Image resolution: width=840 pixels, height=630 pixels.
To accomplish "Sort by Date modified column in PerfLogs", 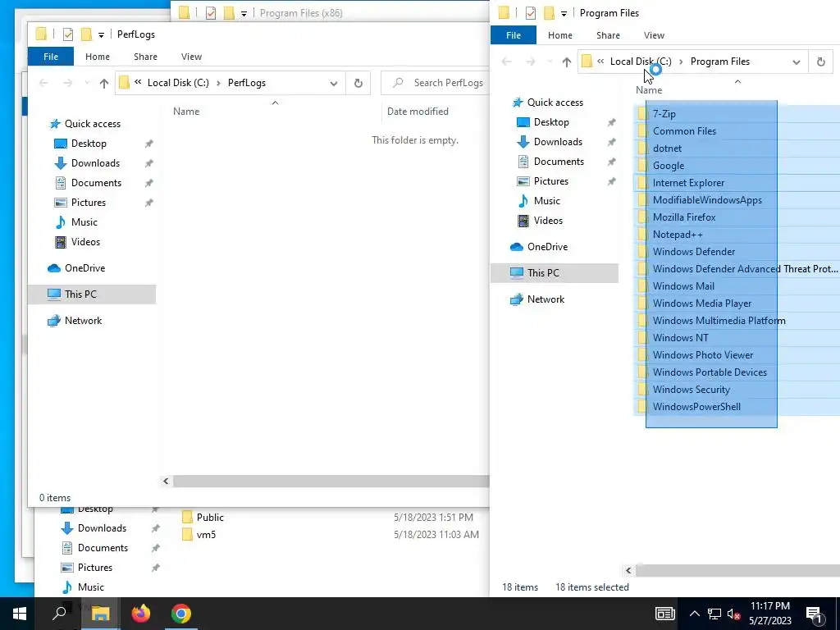I will tap(418, 112).
